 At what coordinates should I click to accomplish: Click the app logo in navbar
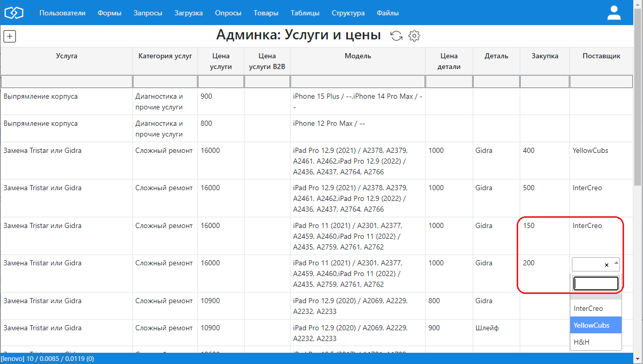pos(14,12)
